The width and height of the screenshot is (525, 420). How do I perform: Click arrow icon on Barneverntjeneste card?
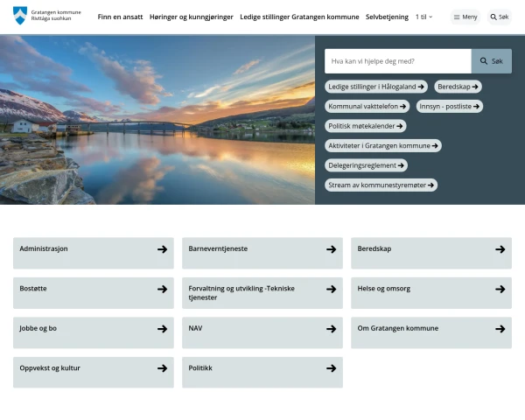point(331,249)
